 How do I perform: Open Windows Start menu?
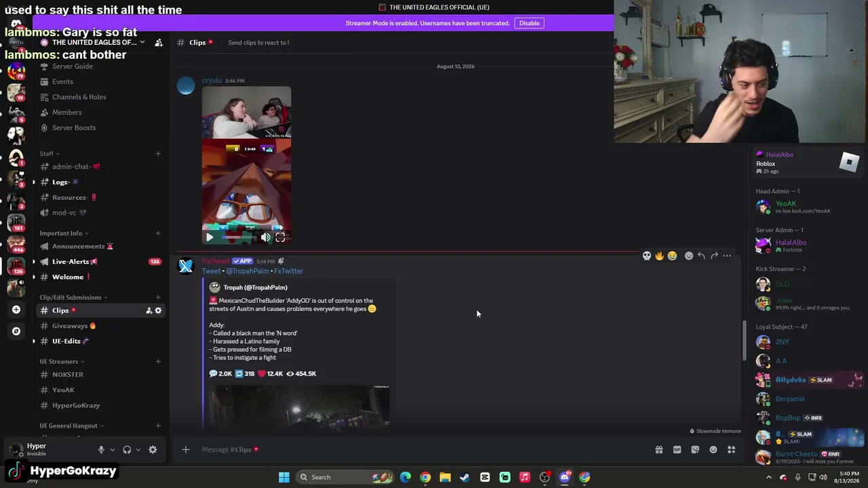point(284,477)
